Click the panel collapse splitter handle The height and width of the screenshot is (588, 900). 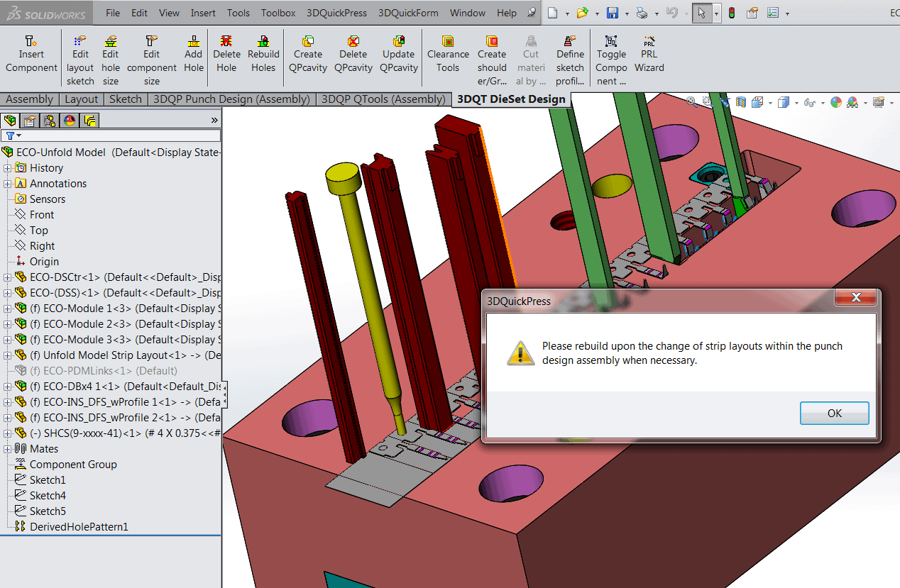click(x=226, y=394)
